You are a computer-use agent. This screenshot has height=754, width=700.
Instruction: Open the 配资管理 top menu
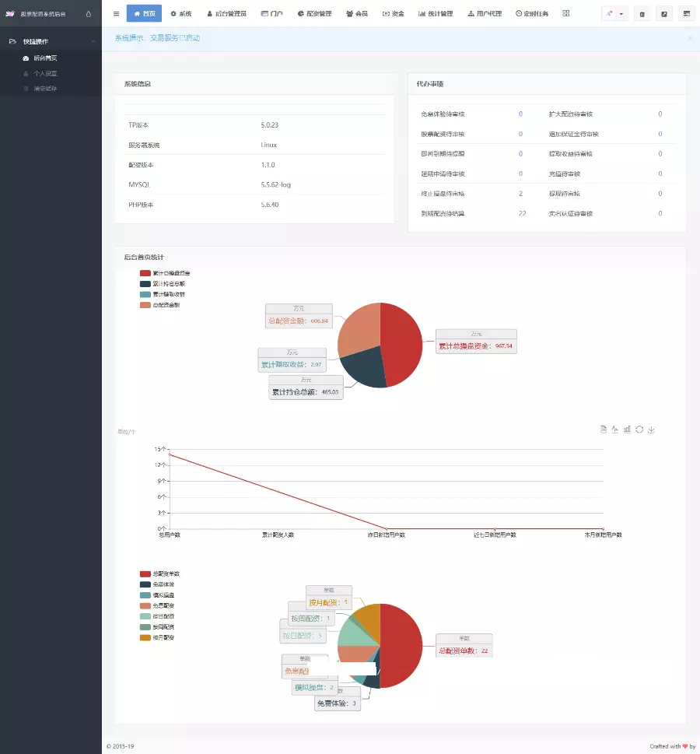[x=314, y=13]
